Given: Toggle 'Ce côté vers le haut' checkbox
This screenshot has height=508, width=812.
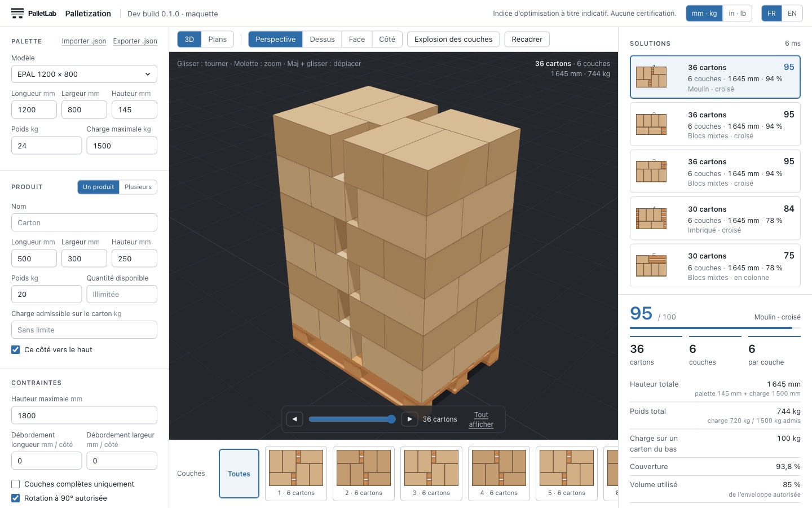Looking at the screenshot, I should click(x=16, y=350).
